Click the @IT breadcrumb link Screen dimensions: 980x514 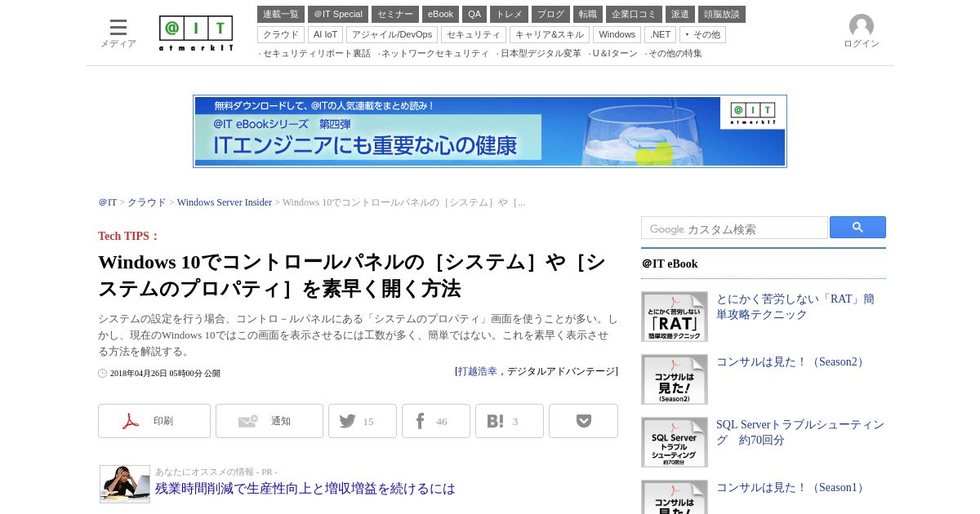pos(108,202)
